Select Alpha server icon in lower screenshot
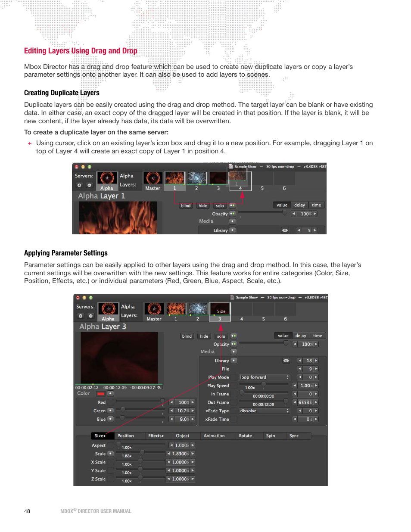The image size is (411, 532). point(108,309)
